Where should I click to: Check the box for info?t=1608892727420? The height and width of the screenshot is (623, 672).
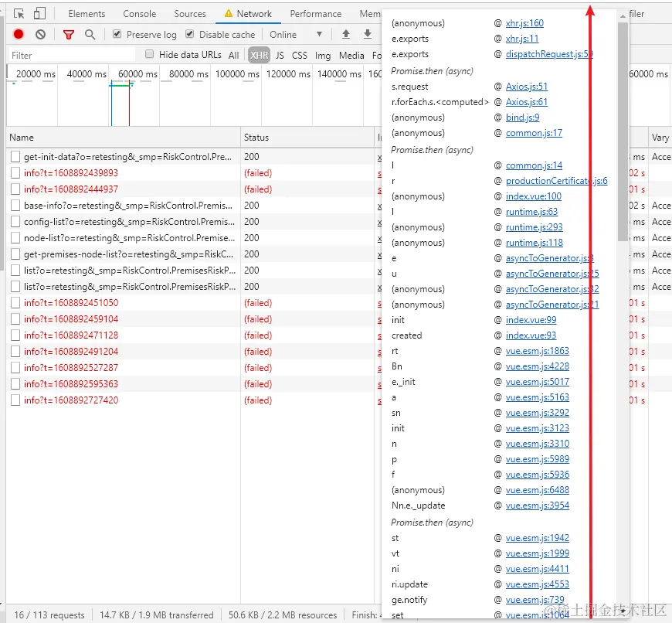(15, 400)
